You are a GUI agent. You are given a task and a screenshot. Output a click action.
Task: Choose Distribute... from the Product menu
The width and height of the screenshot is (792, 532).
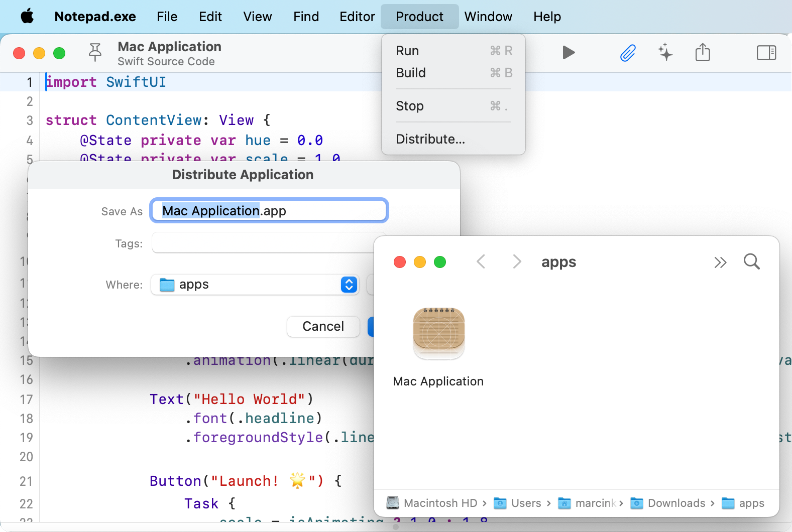(x=430, y=139)
